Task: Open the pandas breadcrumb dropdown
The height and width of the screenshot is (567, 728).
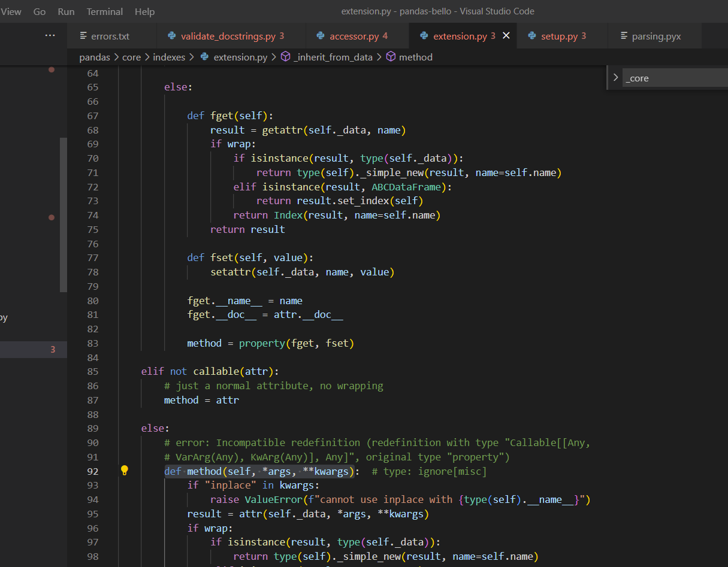Action: pyautogui.click(x=95, y=57)
